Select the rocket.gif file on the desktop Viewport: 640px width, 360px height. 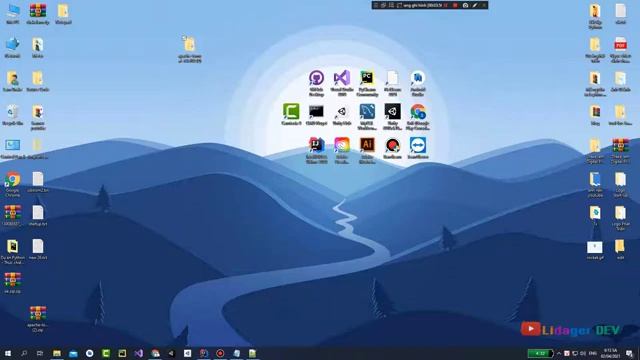pos(595,250)
